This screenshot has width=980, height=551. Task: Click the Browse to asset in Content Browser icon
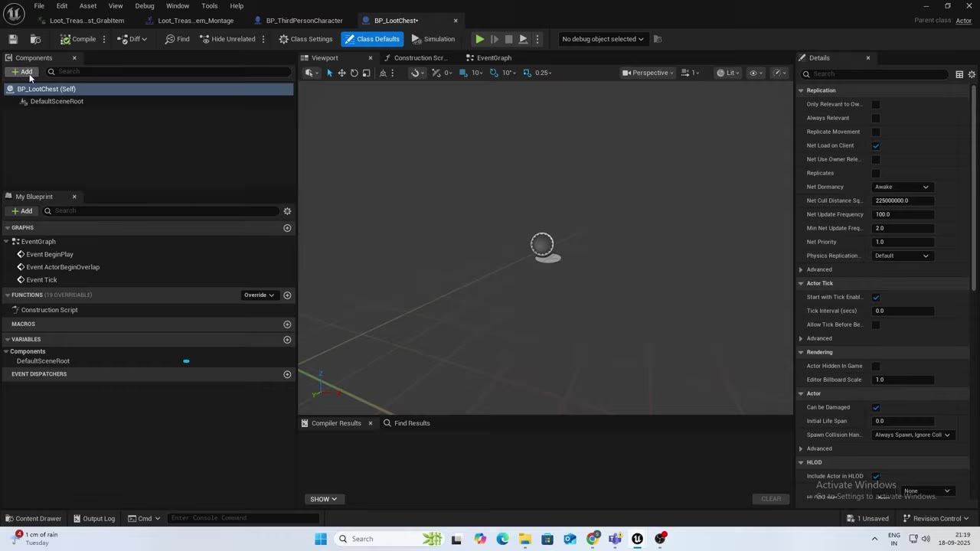tap(35, 39)
